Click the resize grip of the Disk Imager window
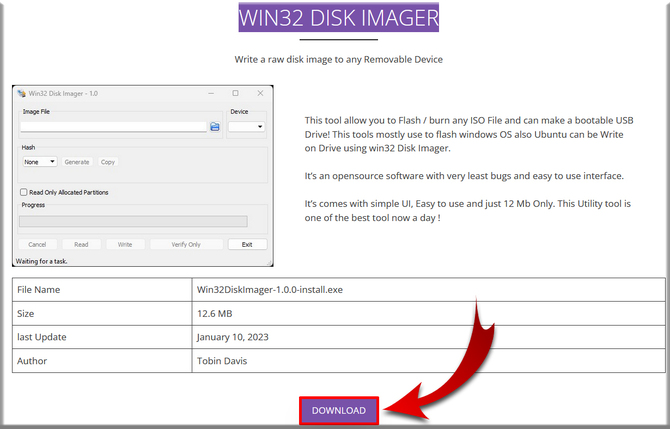The image size is (670, 429). 269,262
